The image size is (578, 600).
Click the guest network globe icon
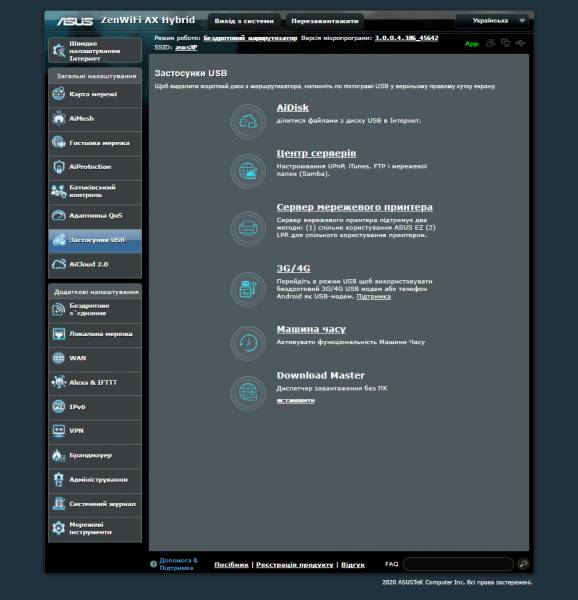click(59, 142)
